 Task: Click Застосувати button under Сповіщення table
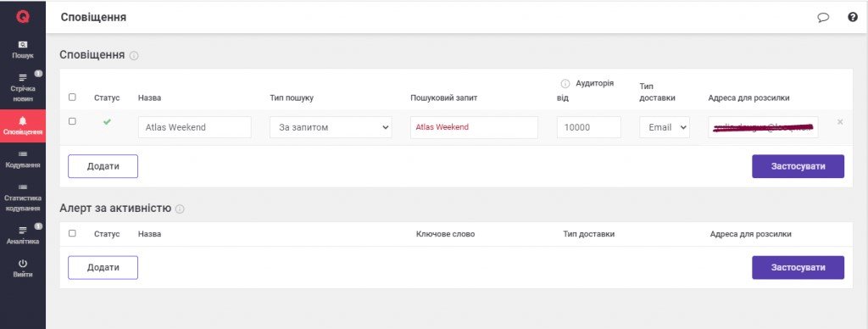(x=798, y=166)
